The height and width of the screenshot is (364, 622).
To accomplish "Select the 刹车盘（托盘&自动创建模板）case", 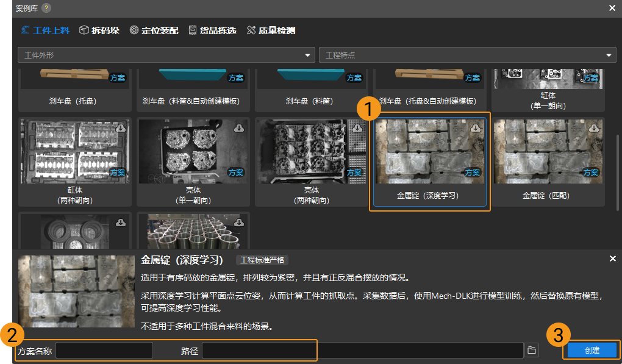I will point(430,90).
